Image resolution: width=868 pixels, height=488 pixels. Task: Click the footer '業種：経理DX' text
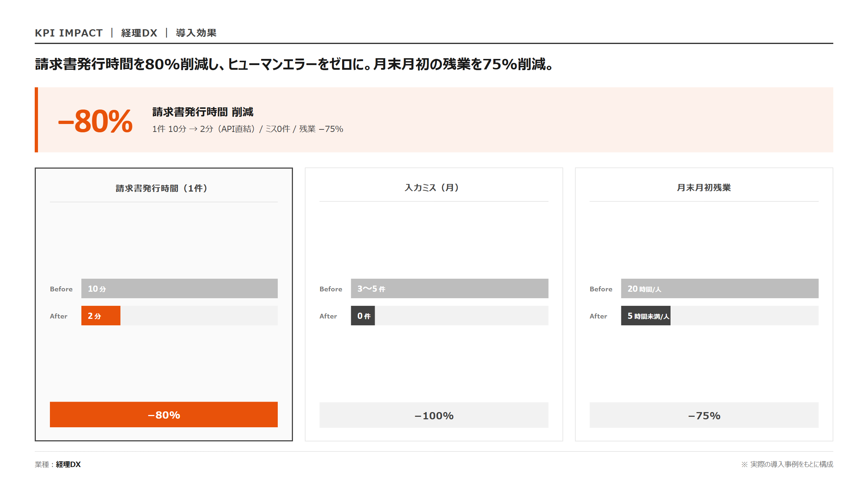point(58,465)
